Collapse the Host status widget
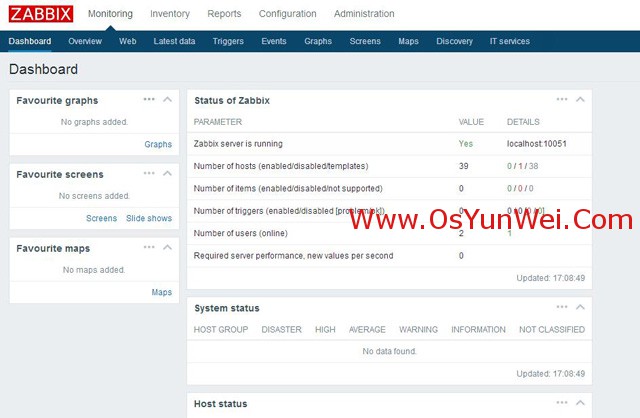 (x=580, y=402)
